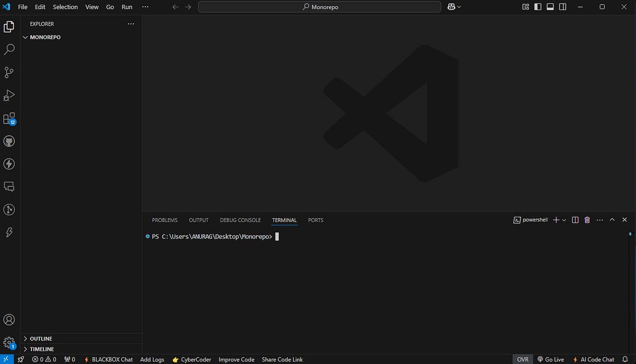Open the Search view
The image size is (636, 364).
click(x=9, y=49)
